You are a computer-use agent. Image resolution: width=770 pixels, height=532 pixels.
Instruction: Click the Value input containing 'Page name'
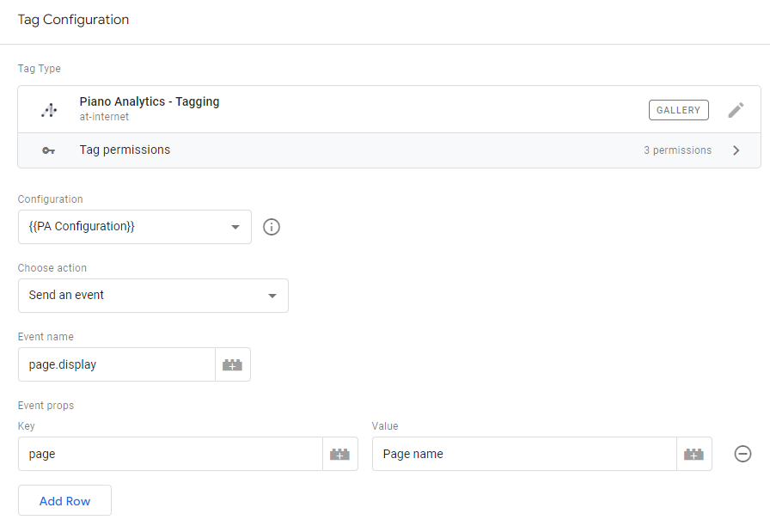pyautogui.click(x=524, y=454)
